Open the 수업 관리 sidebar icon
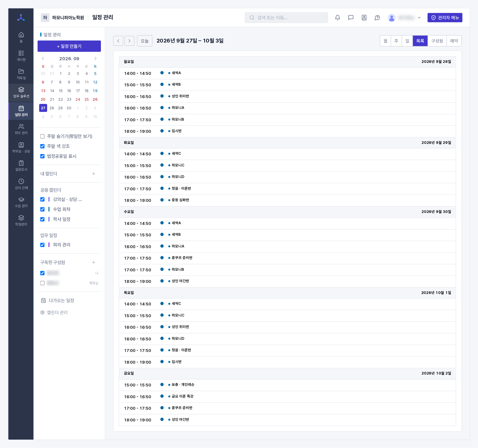 [21, 202]
